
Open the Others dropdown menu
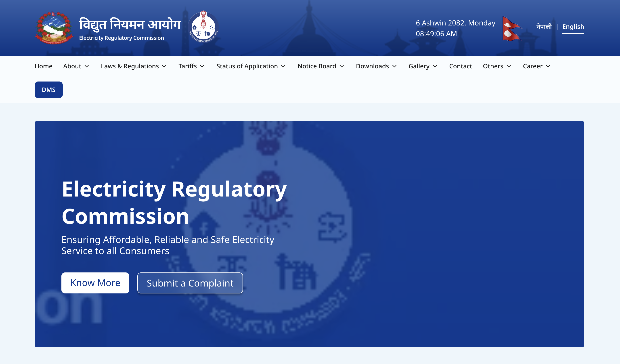497,66
